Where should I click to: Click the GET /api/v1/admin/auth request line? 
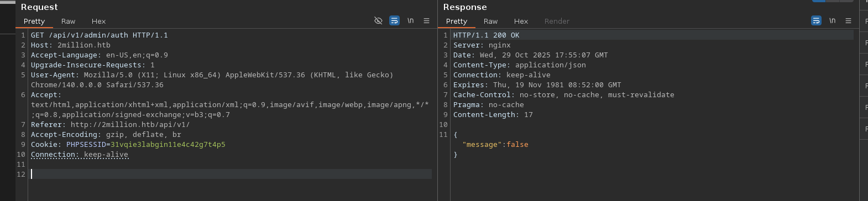(99, 35)
